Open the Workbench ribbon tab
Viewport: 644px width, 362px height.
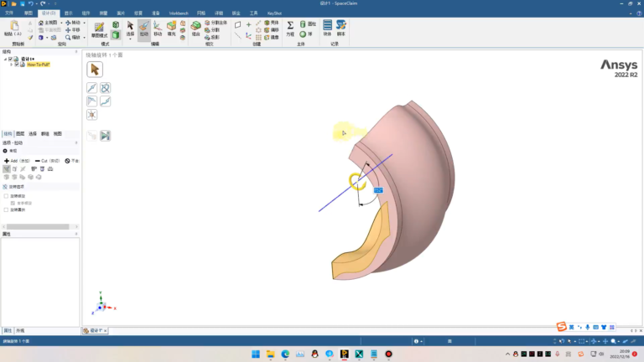179,13
